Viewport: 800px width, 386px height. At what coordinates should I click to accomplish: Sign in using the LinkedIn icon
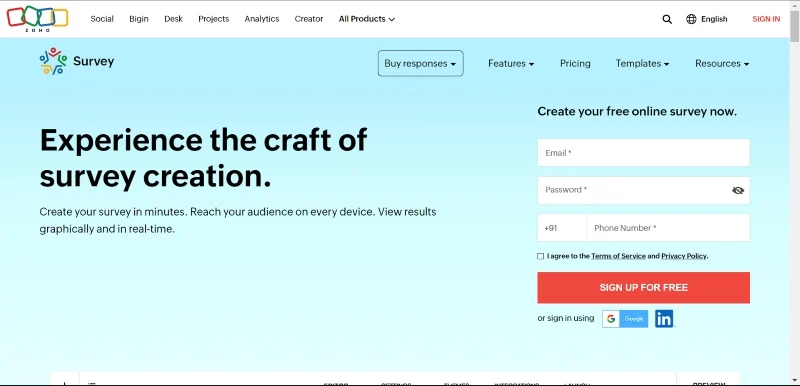(664, 319)
